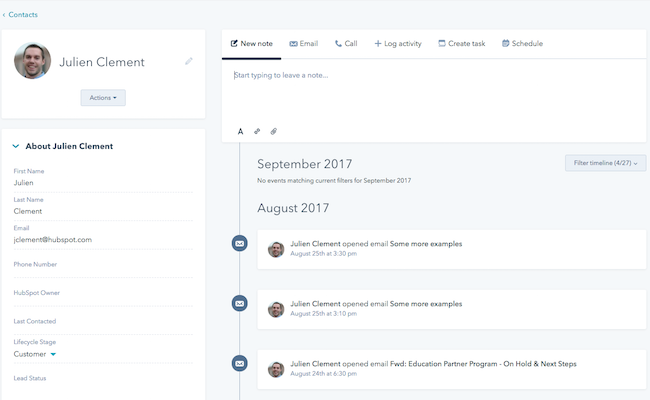Screen dimensions: 650x400
Task: Open the Filter timeline dropdown
Action: click(605, 163)
